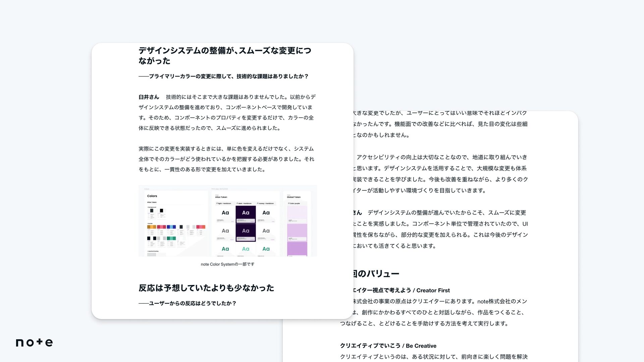Click the note Color System caption

[x=227, y=264]
